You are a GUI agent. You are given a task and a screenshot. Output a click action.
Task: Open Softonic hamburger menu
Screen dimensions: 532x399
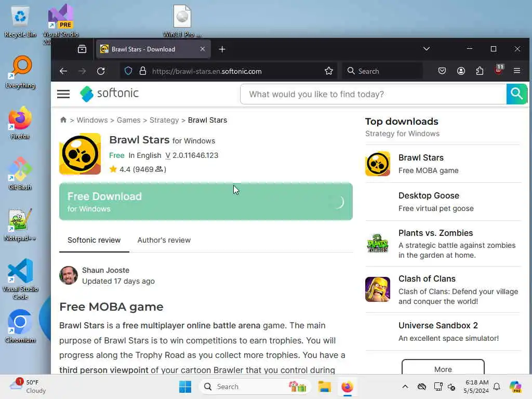coord(63,94)
